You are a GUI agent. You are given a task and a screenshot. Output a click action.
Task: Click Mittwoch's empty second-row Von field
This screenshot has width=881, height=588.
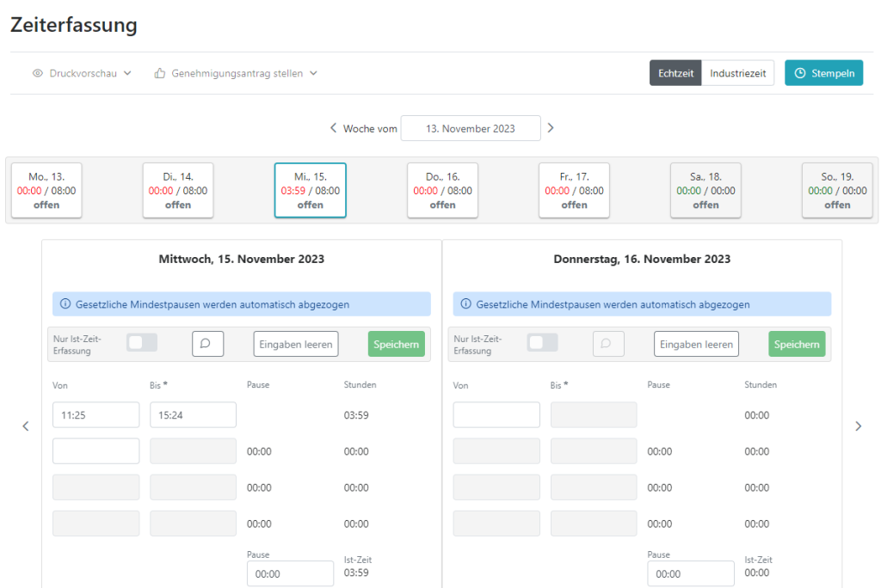click(96, 451)
